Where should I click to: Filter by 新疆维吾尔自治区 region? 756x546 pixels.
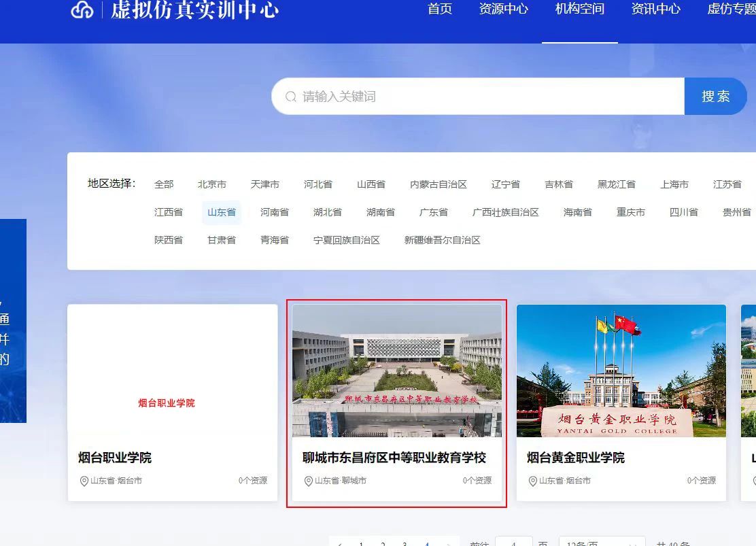click(x=442, y=240)
